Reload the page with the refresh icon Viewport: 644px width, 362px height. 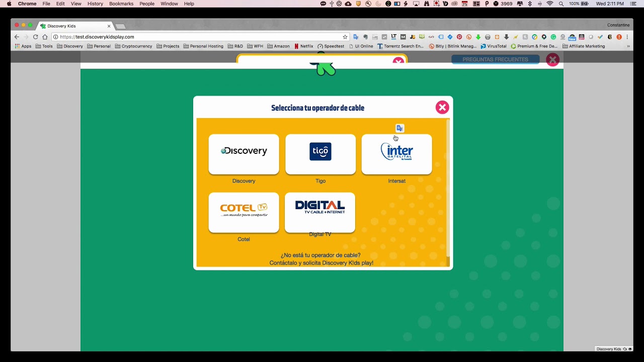[35, 37]
